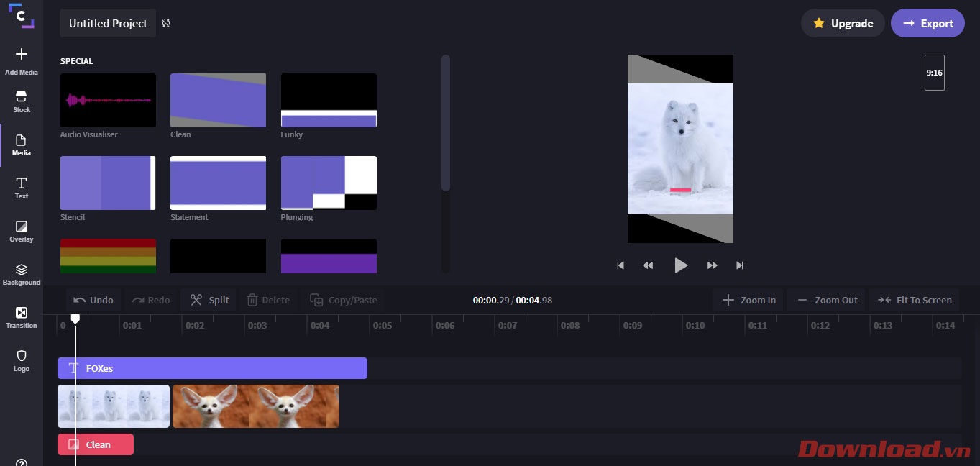Image resolution: width=980 pixels, height=466 pixels.
Task: Click the Upgrade button
Action: point(843,23)
